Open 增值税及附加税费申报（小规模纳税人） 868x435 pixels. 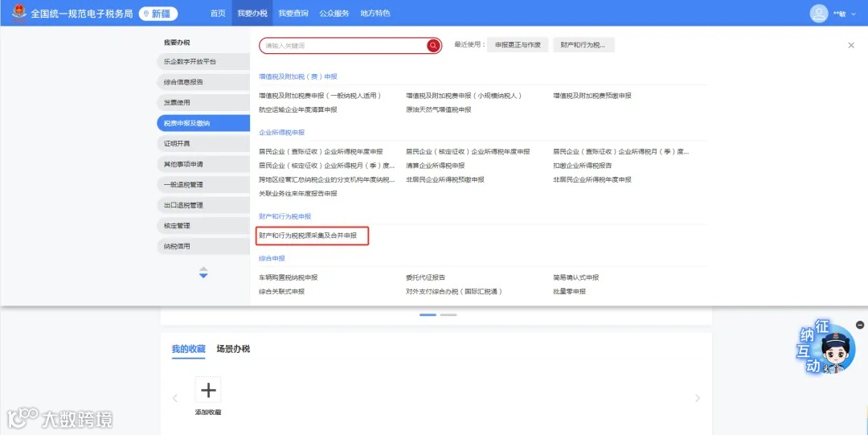(x=464, y=96)
